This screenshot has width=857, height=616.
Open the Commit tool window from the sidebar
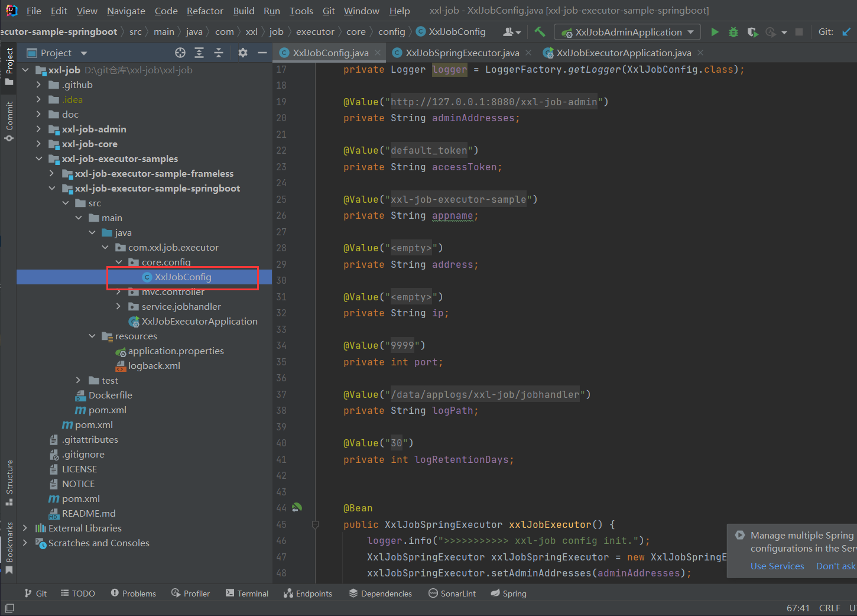coord(9,121)
